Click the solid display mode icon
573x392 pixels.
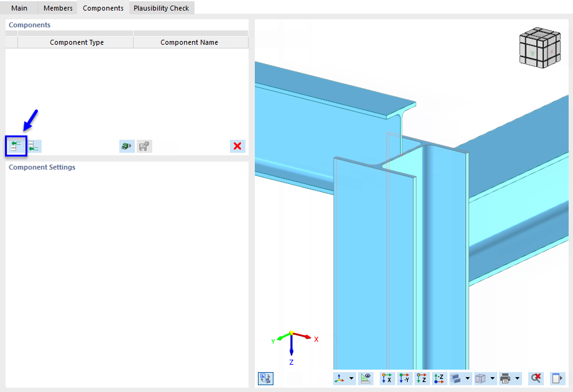coord(456,378)
